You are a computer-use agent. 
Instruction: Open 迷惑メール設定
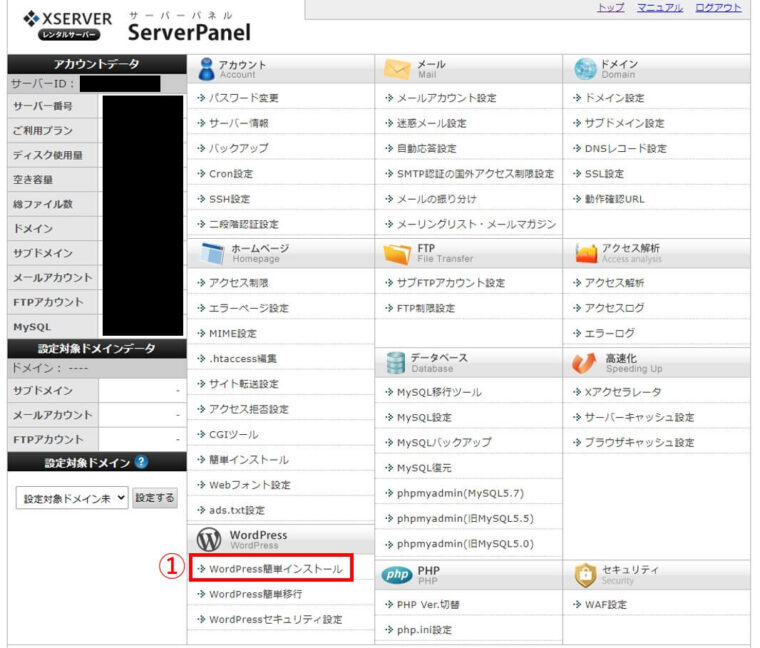pyautogui.click(x=431, y=123)
